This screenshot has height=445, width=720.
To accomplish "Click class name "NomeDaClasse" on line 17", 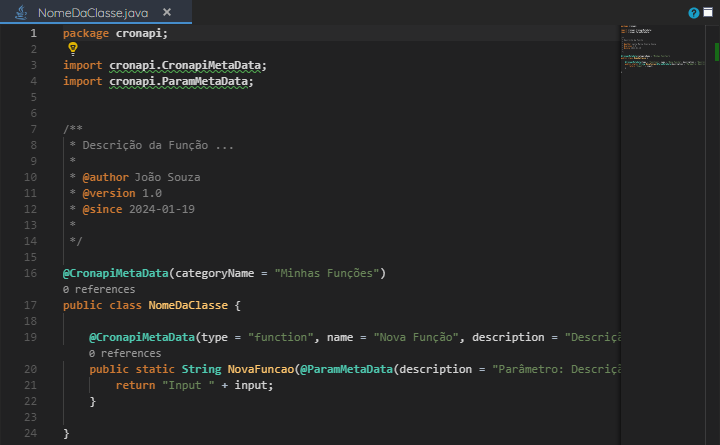I will point(188,305).
